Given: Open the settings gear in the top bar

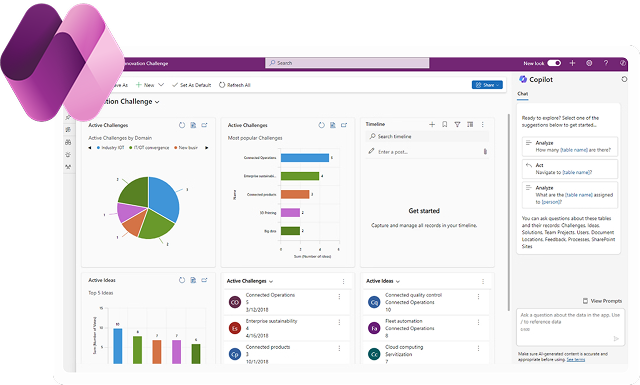Looking at the screenshot, I should click(589, 63).
